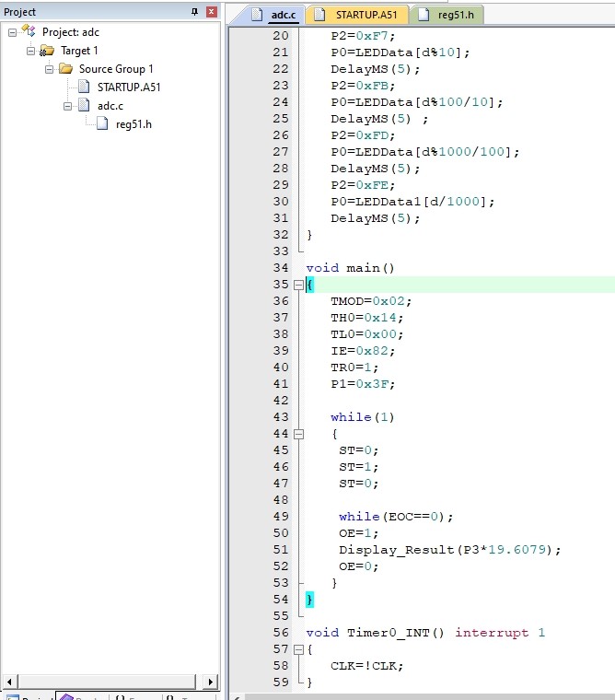The width and height of the screenshot is (615, 700).
Task: Click the 'TR0=1;' statement on line 40
Action: pyautogui.click(x=354, y=367)
